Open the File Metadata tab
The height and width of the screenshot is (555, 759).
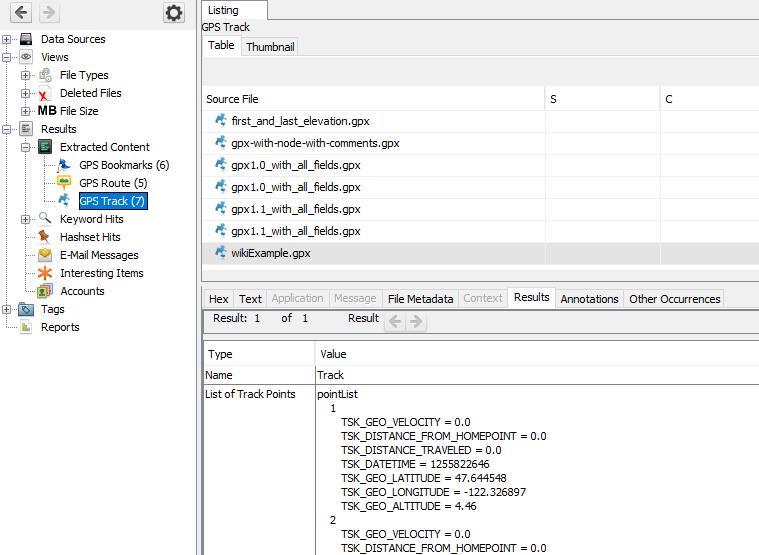(420, 298)
